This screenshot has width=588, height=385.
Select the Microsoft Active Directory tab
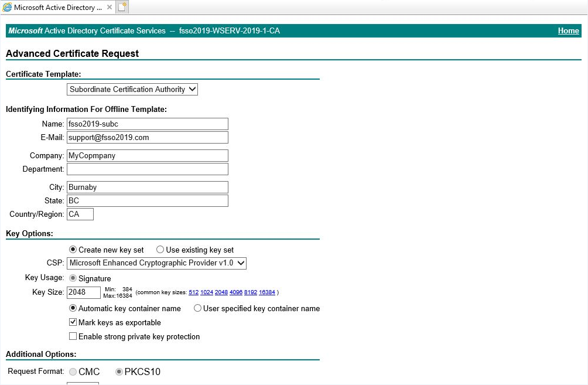point(58,7)
